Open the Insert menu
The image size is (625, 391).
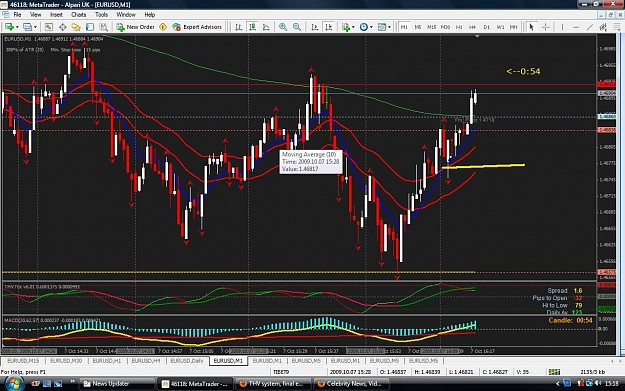pos(56,14)
